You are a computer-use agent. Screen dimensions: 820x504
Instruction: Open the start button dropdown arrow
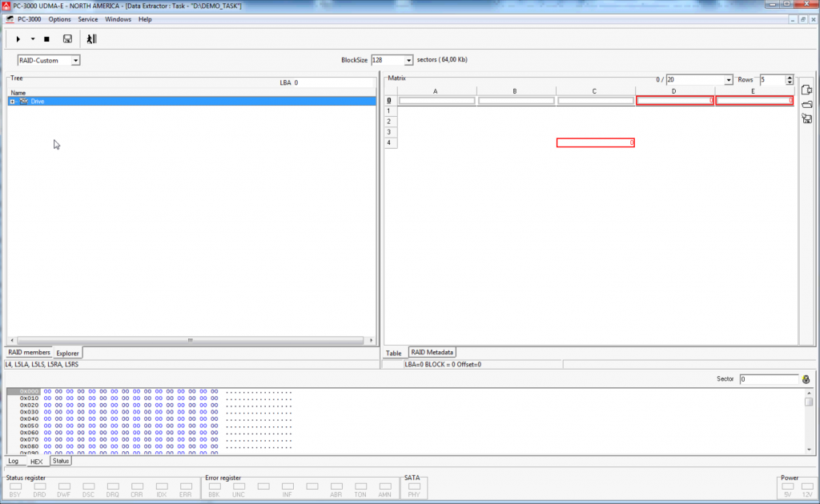(33, 38)
